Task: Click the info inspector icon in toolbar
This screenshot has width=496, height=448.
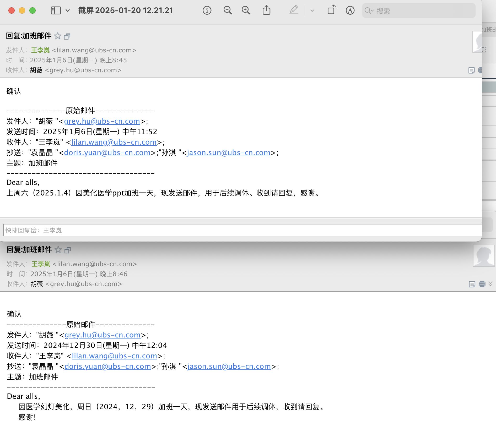Action: tap(207, 10)
